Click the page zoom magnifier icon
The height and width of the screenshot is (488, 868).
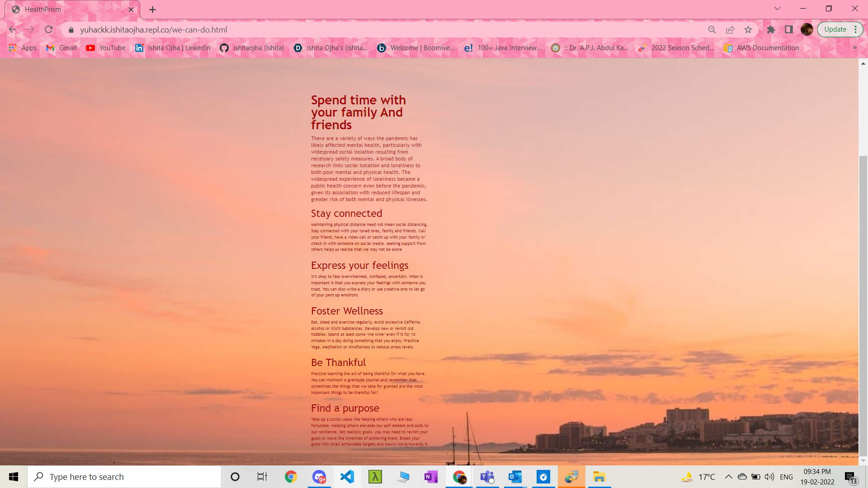[x=712, y=30]
